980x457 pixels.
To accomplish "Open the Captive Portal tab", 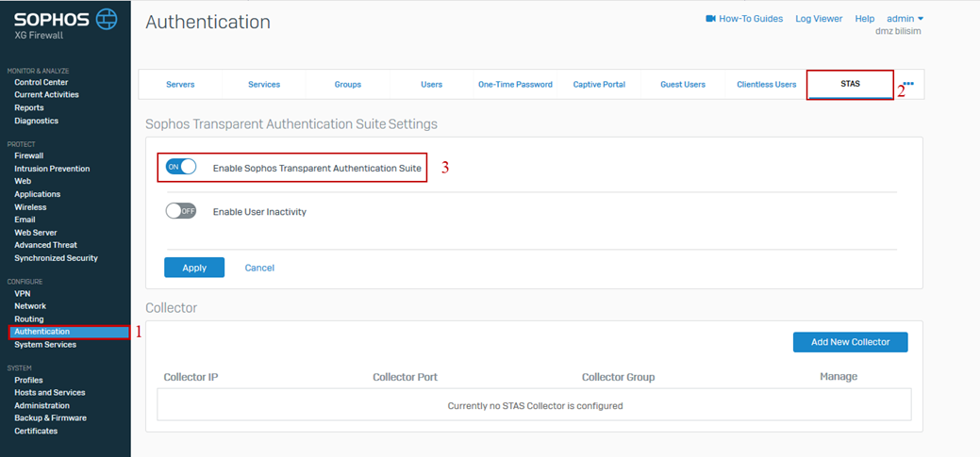I will click(599, 84).
